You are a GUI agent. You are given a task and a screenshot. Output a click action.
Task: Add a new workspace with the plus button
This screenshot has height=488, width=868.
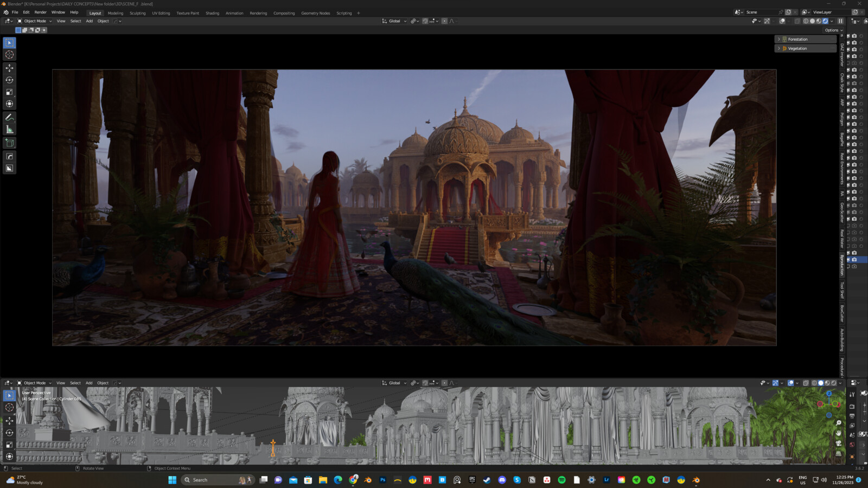359,13
